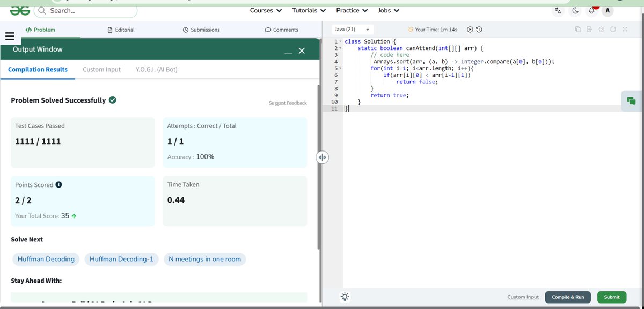Open the notifications bell
This screenshot has height=309, width=644.
(x=592, y=10)
